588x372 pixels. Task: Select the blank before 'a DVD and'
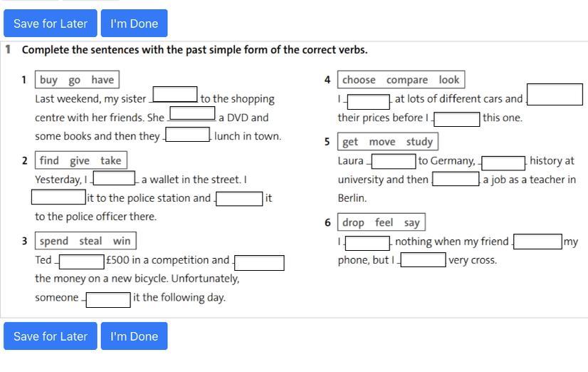tap(192, 113)
